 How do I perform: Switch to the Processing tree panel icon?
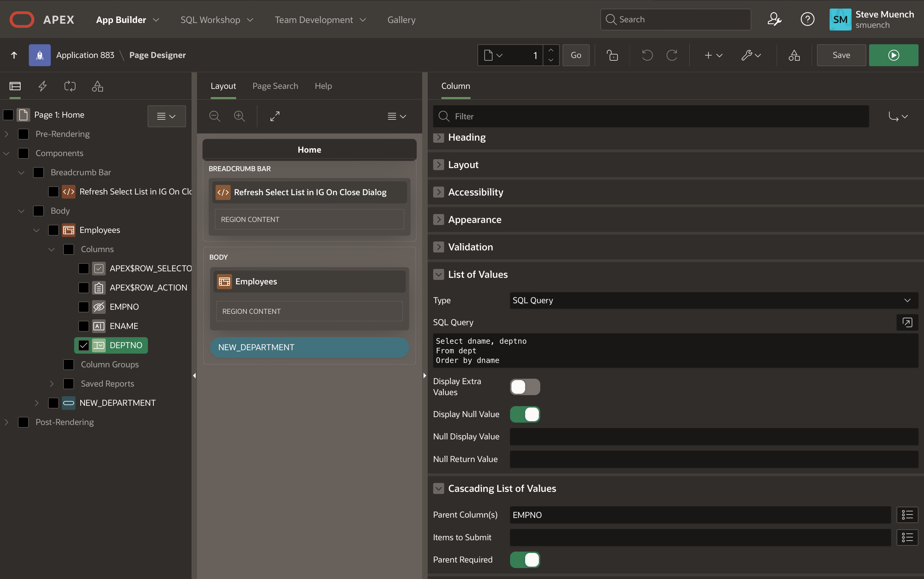point(70,86)
